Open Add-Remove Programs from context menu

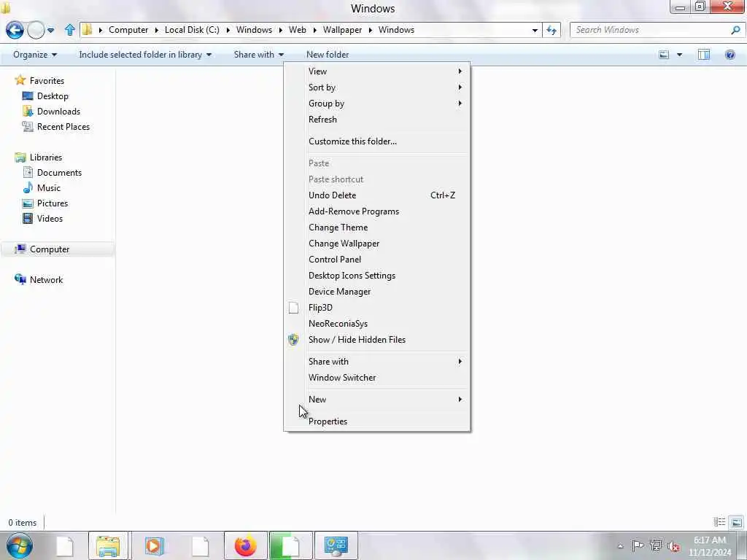tap(377, 211)
